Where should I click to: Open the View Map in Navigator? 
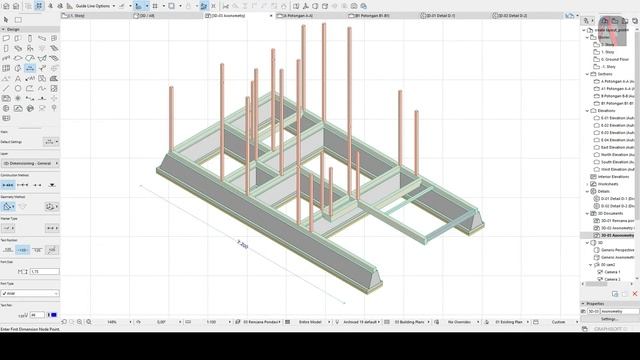pyautogui.click(x=615, y=20)
